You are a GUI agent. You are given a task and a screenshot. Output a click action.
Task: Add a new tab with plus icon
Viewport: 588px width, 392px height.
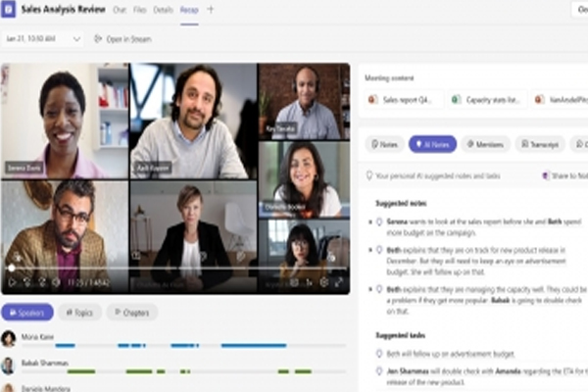(210, 9)
